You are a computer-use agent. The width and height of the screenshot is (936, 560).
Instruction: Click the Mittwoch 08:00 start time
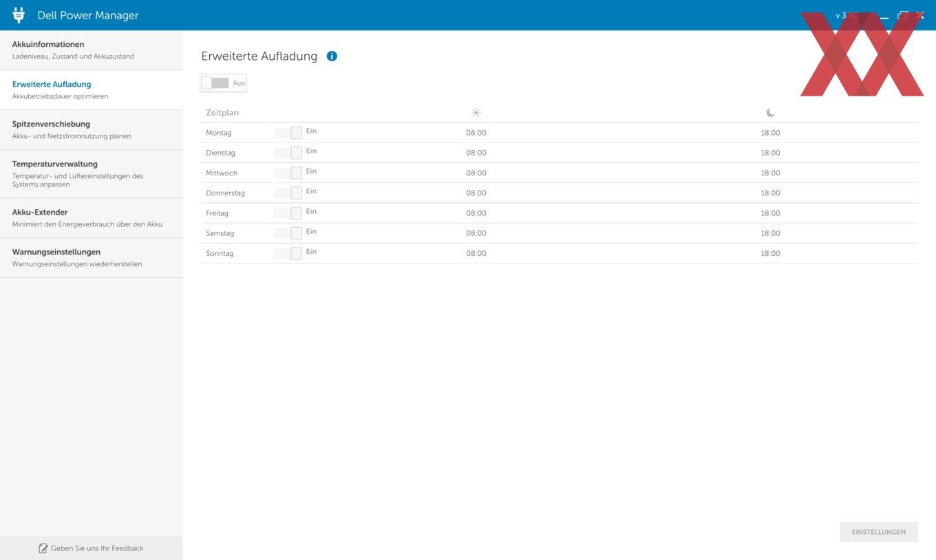pyautogui.click(x=476, y=173)
